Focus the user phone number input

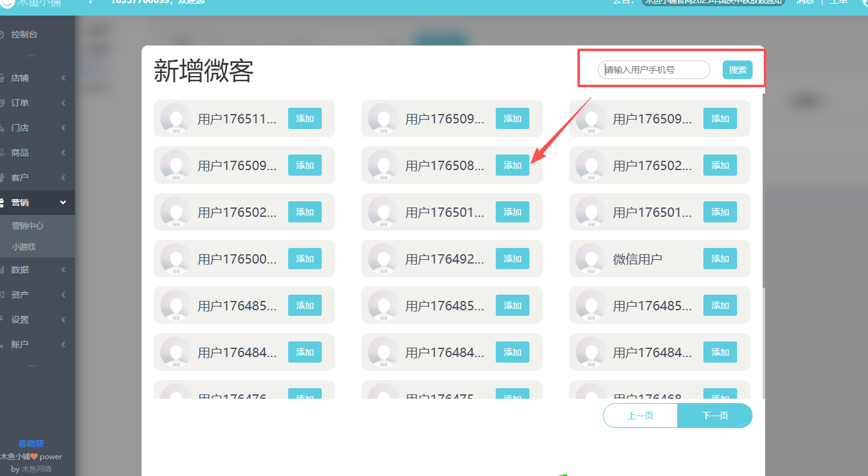click(653, 70)
